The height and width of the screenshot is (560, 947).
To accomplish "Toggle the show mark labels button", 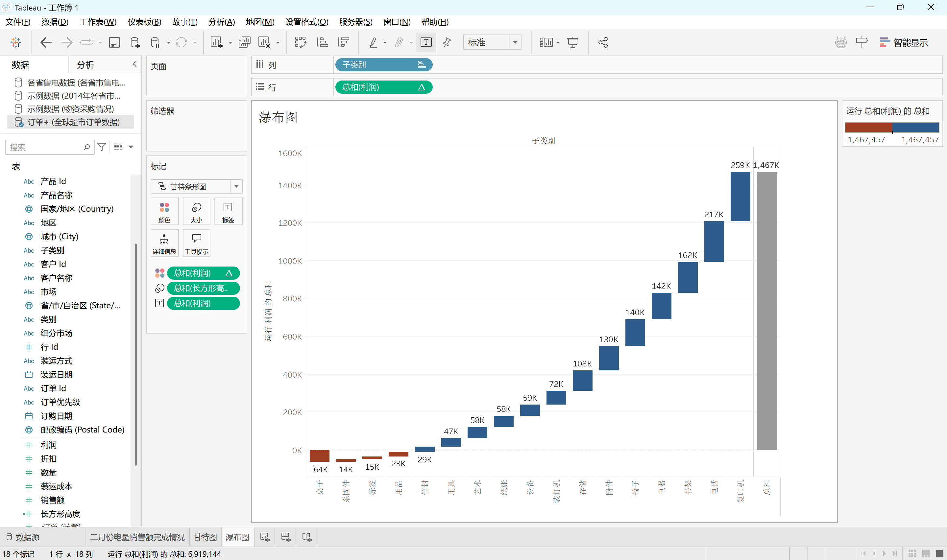I will 426,42.
